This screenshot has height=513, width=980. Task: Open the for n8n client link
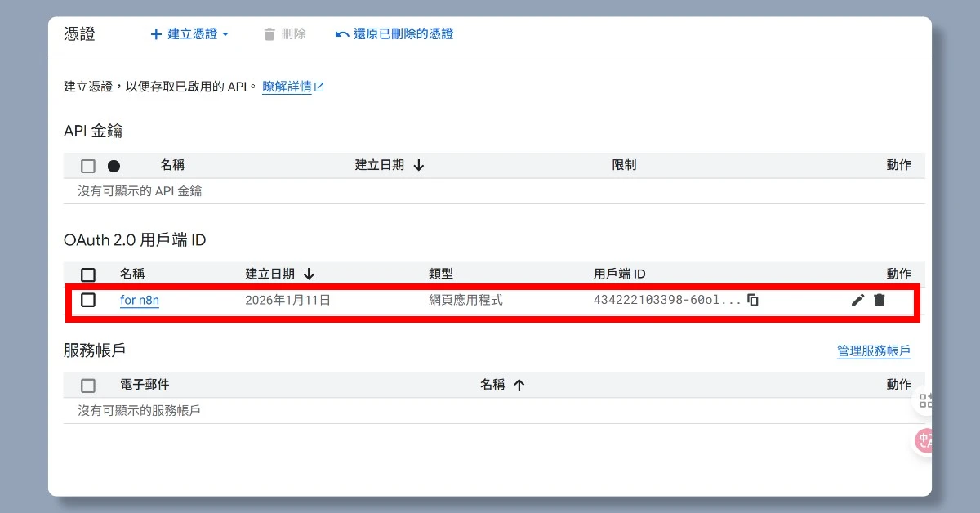[140, 300]
